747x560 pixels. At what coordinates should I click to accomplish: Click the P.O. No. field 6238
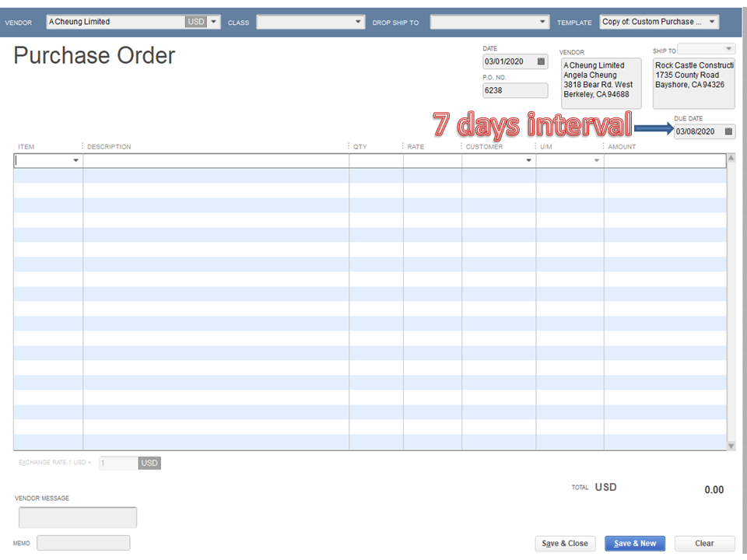[515, 90]
